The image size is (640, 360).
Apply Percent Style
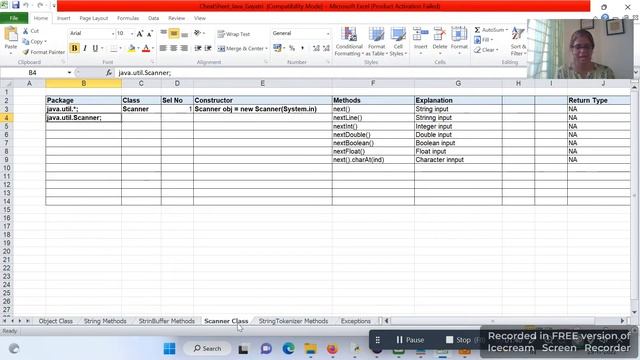coord(292,49)
